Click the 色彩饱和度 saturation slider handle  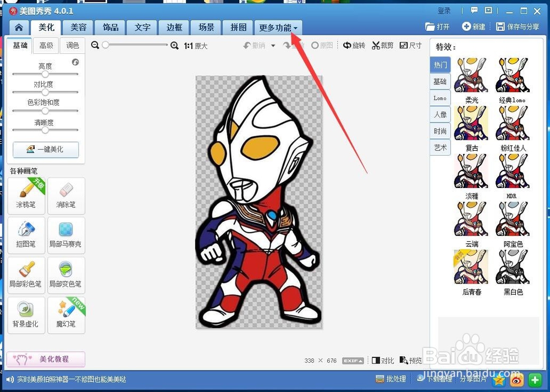tap(45, 111)
